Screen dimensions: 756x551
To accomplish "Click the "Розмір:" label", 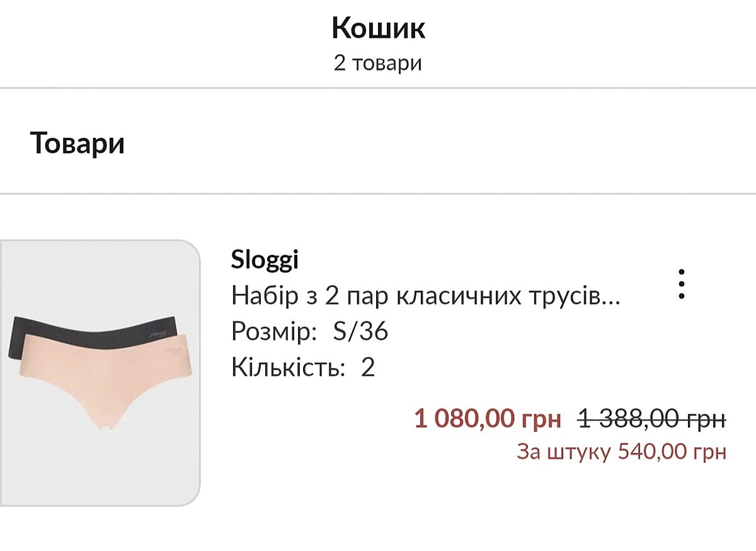I will pyautogui.click(x=274, y=331).
